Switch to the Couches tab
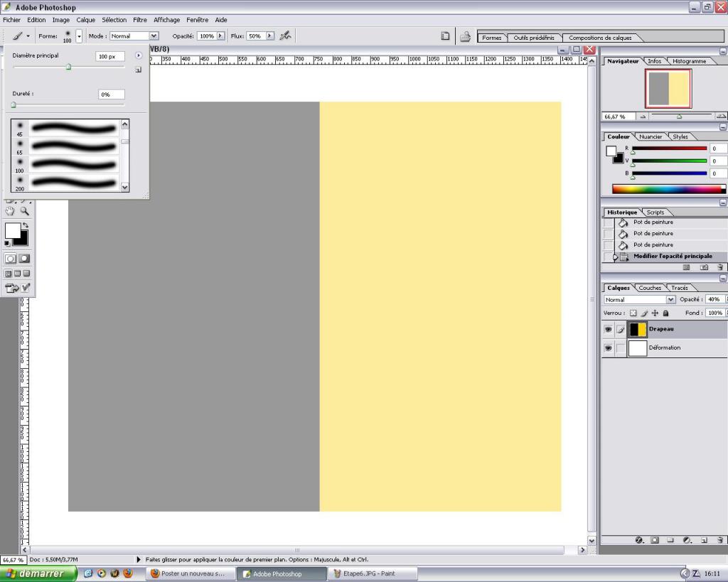Viewport: 728px width, 582px height. click(650, 289)
